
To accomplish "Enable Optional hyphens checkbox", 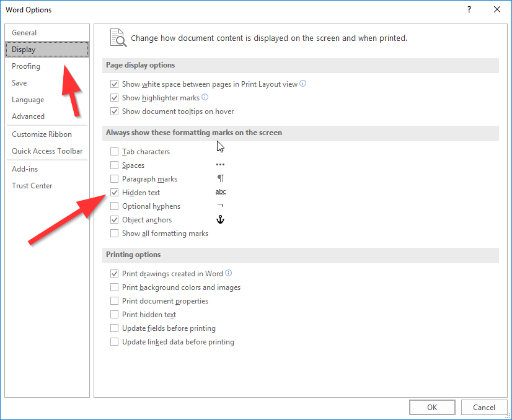I will pyautogui.click(x=114, y=206).
